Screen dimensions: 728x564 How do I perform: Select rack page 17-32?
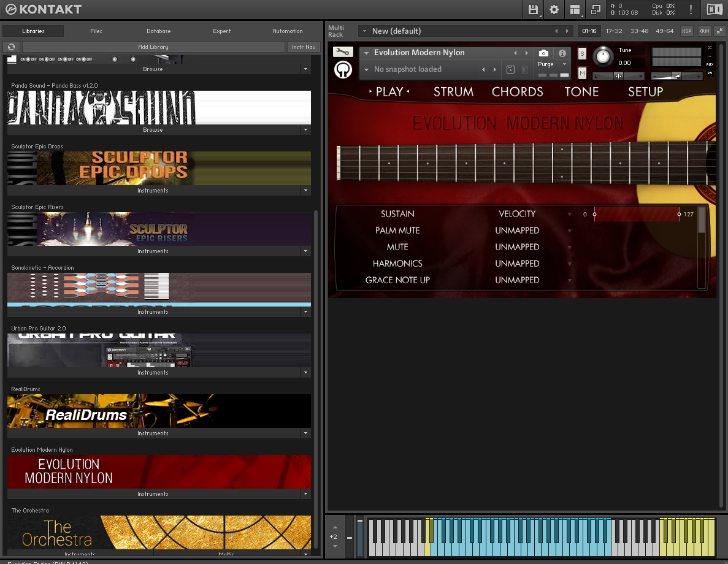(x=614, y=31)
